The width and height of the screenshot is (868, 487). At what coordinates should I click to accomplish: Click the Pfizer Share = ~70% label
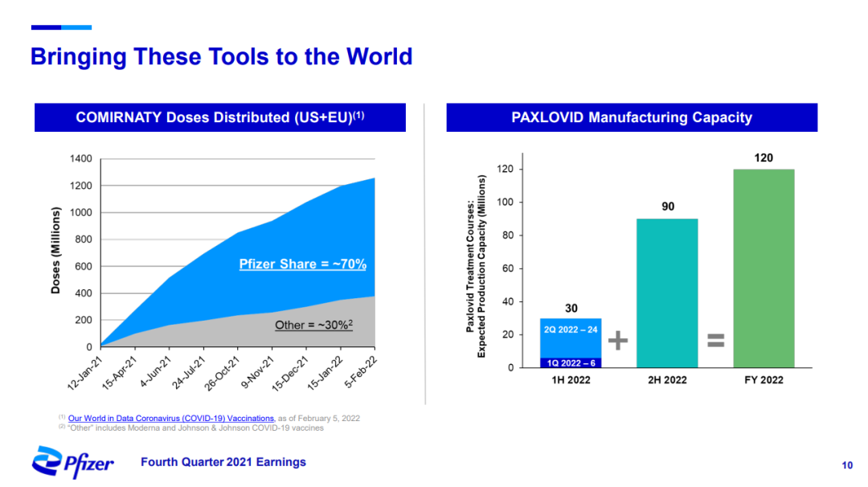pos(303,264)
